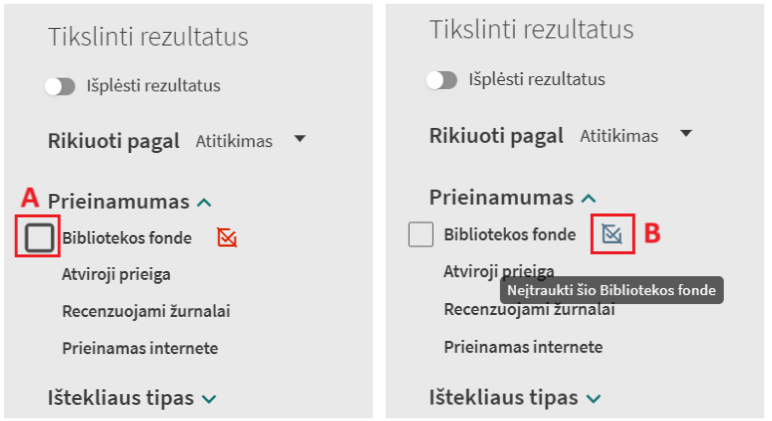
Task: Check Bibliotekos fonde checkbox in right panel
Action: [421, 235]
